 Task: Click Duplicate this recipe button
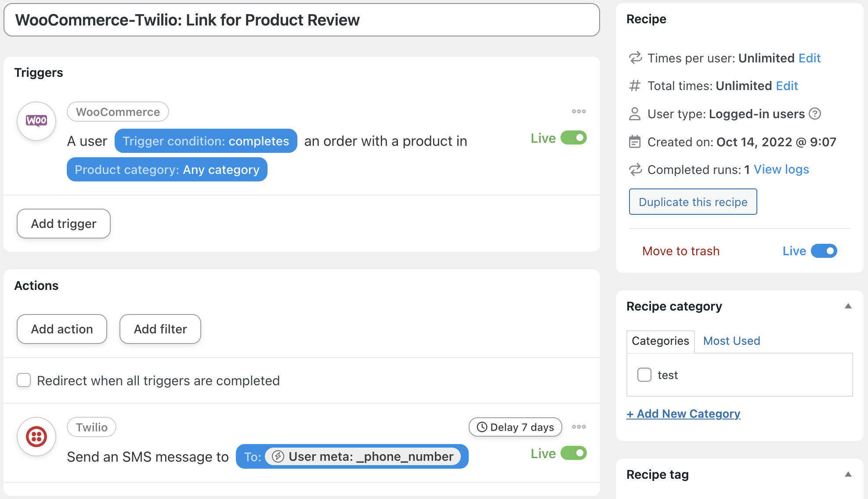[693, 202]
